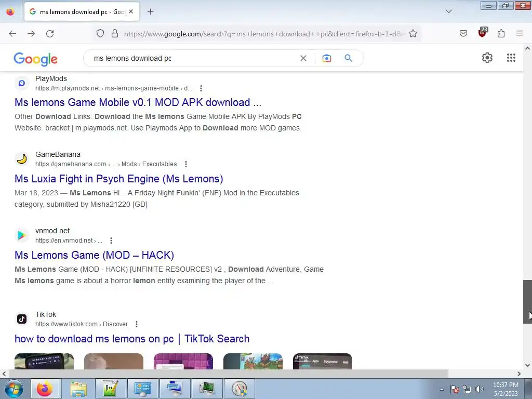This screenshot has height=399, width=532.
Task: Open more options for TikTok result
Action: tap(137, 324)
